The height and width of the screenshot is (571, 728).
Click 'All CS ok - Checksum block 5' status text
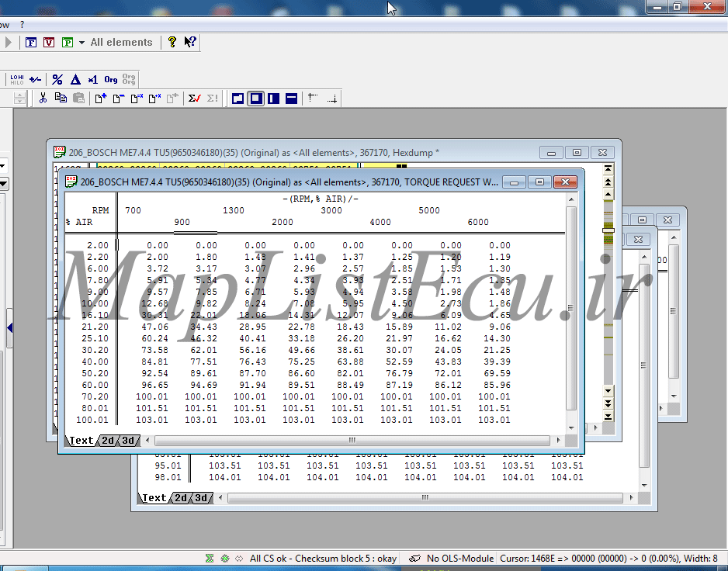tap(323, 559)
